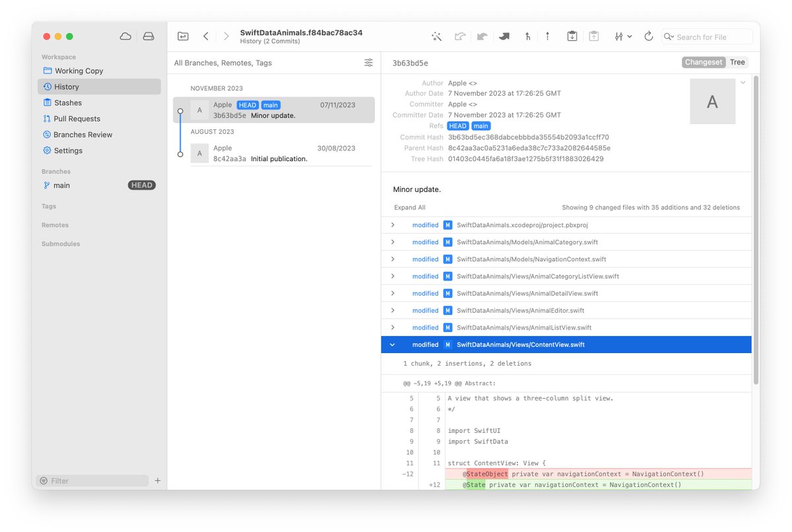This screenshot has width=792, height=532.
Task: Select the 'Minor update.' commit row
Action: pos(274,110)
